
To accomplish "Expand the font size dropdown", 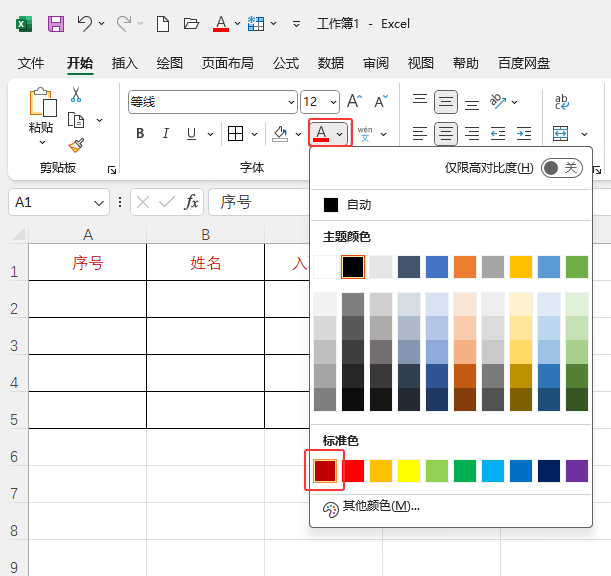I will [x=334, y=102].
